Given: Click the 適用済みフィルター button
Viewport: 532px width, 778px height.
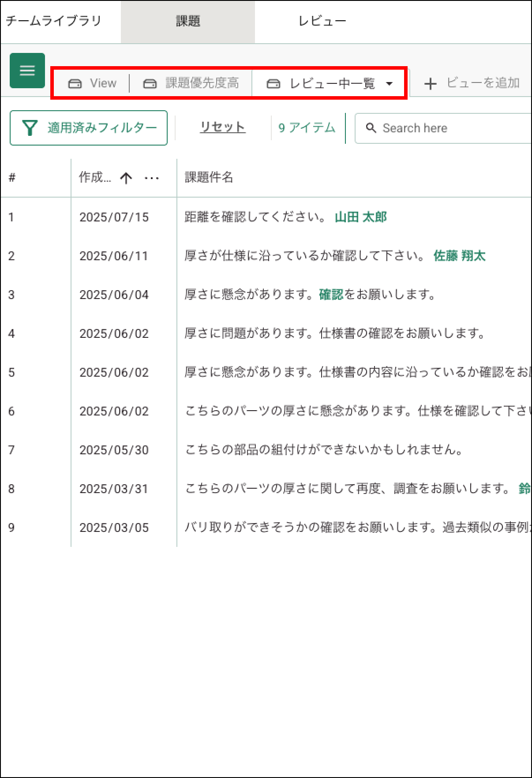Looking at the screenshot, I should pos(89,128).
